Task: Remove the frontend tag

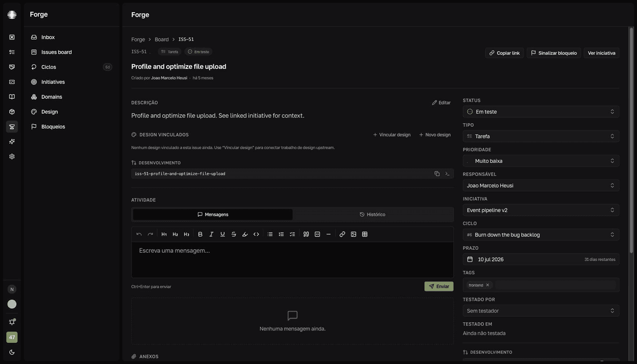Action: click(487, 285)
